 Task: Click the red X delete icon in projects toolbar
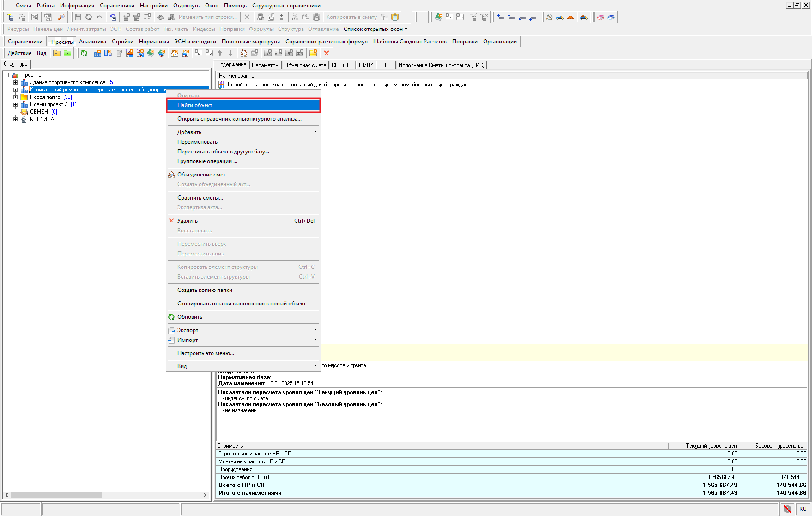pyautogui.click(x=327, y=53)
